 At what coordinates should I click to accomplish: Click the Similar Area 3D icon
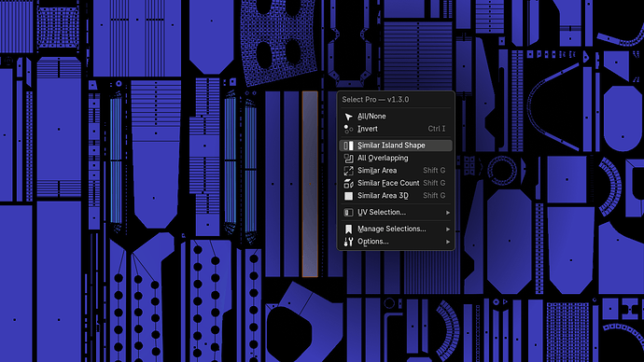point(348,196)
